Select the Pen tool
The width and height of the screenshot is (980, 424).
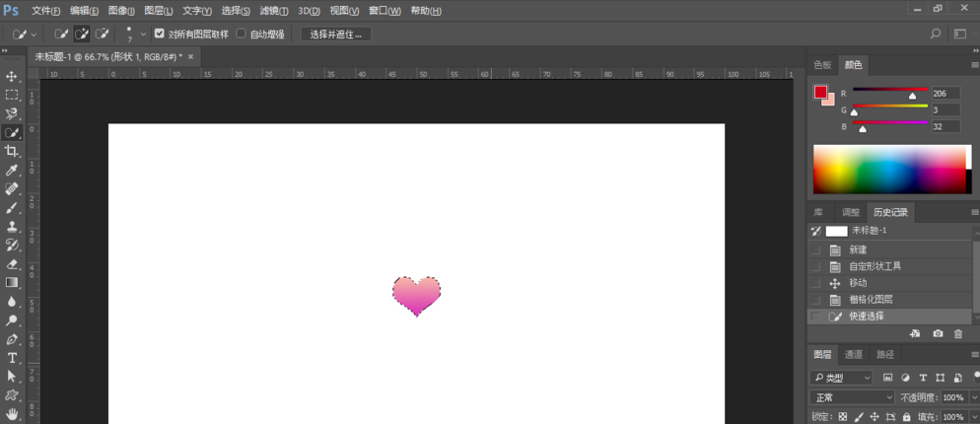pos(11,339)
